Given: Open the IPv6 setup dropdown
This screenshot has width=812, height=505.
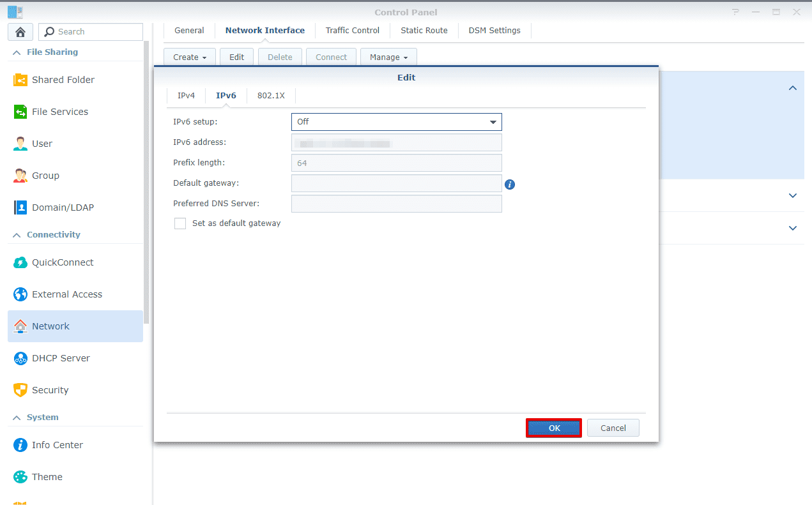Looking at the screenshot, I should 396,121.
